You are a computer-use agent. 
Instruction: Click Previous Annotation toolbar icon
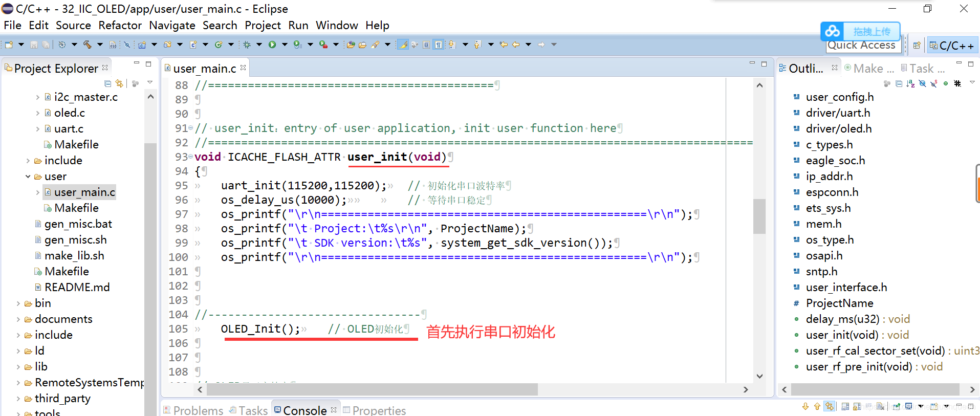[x=477, y=45]
